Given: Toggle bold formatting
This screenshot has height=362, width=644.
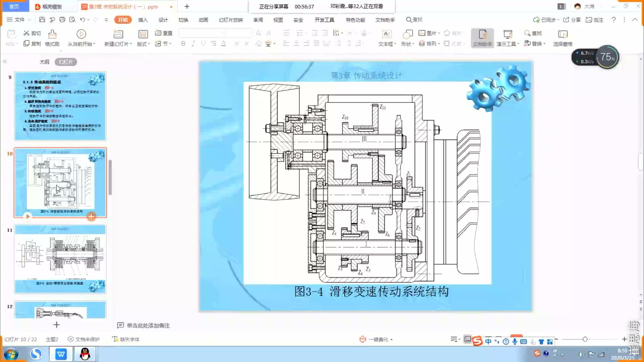Looking at the screenshot, I should click(x=183, y=43).
